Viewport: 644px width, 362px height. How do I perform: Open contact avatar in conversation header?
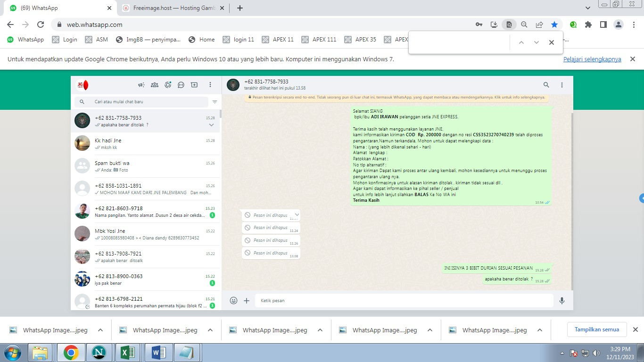coord(233,85)
